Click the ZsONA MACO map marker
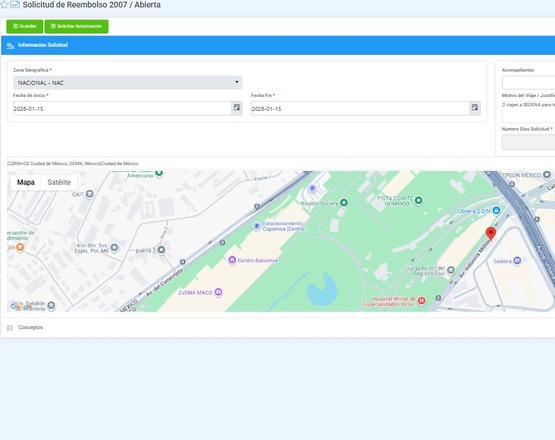 click(219, 292)
